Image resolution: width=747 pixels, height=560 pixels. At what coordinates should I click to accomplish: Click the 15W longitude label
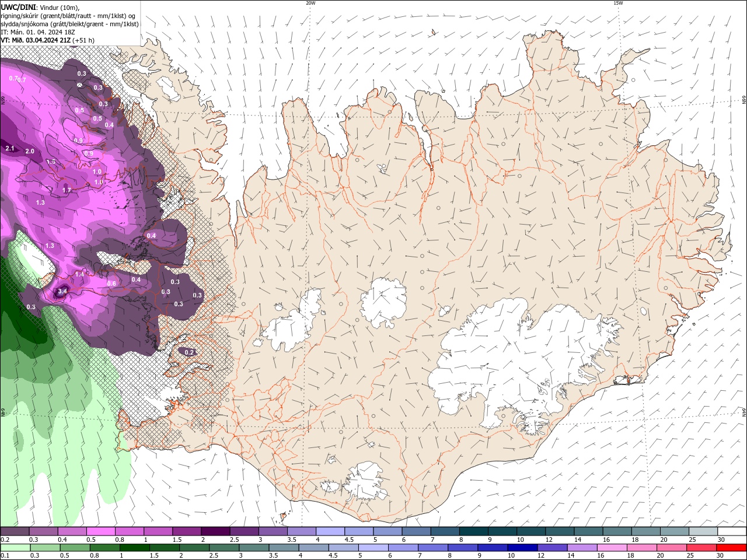coord(618,3)
